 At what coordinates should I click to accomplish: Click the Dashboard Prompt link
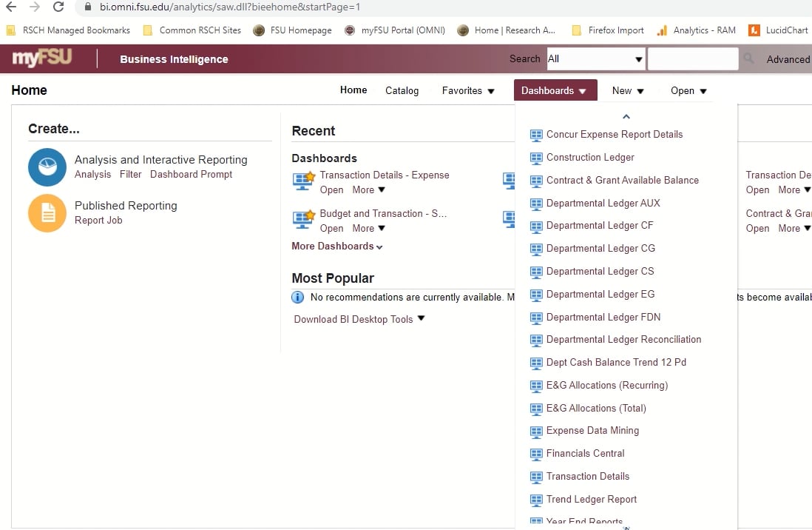coord(191,175)
